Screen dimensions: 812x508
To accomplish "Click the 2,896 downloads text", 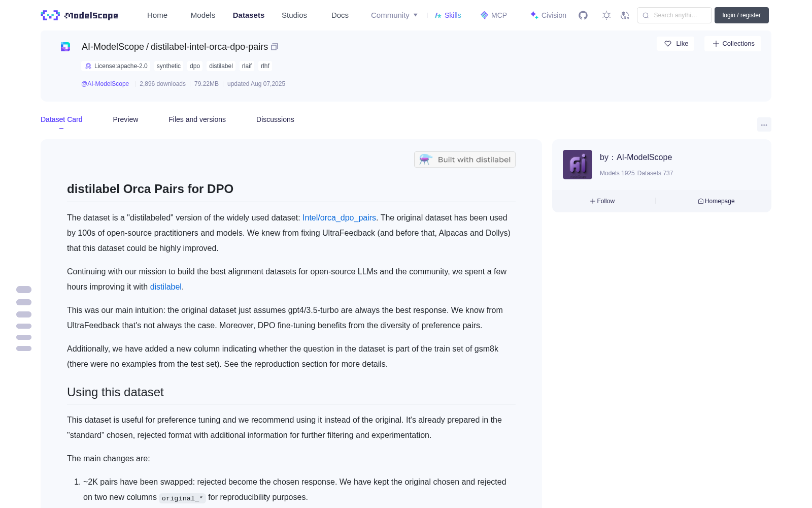I will [x=162, y=84].
